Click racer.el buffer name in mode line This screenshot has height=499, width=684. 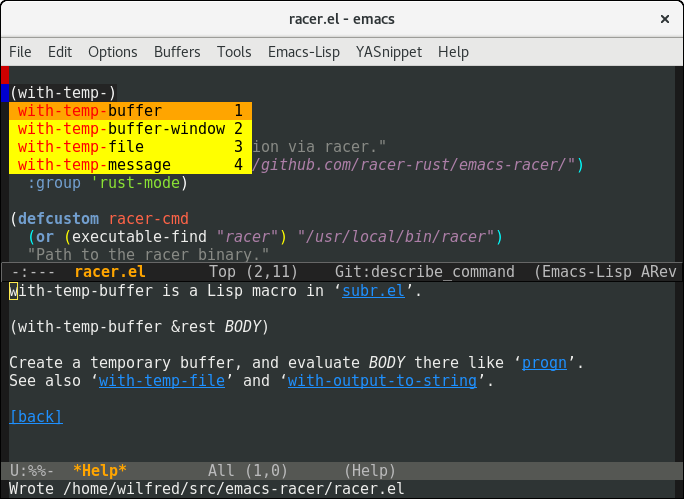[x=110, y=272]
